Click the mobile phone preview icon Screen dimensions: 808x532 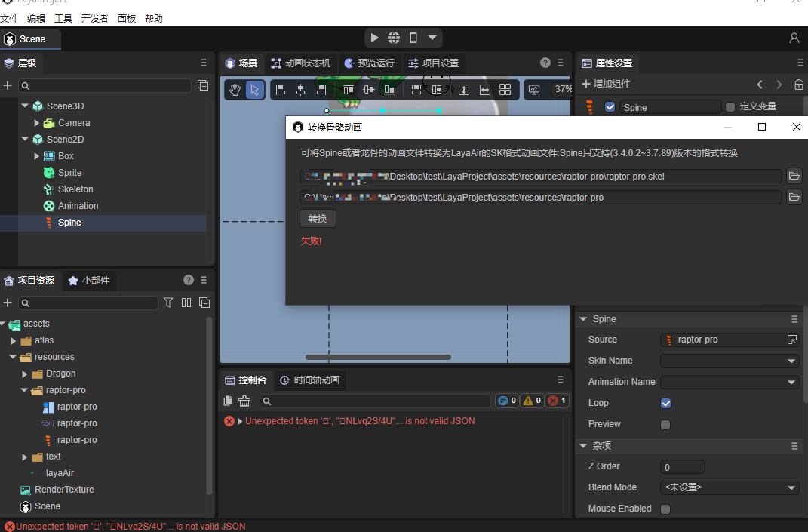(x=413, y=38)
